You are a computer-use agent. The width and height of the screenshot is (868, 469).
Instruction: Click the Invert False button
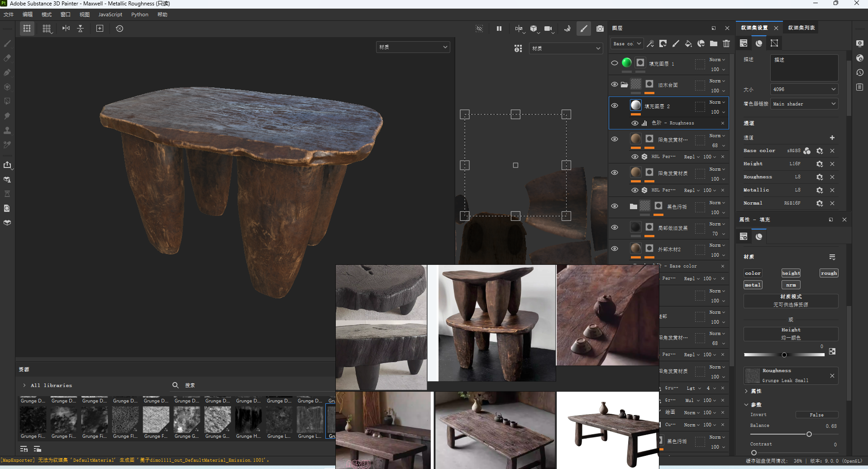click(817, 415)
